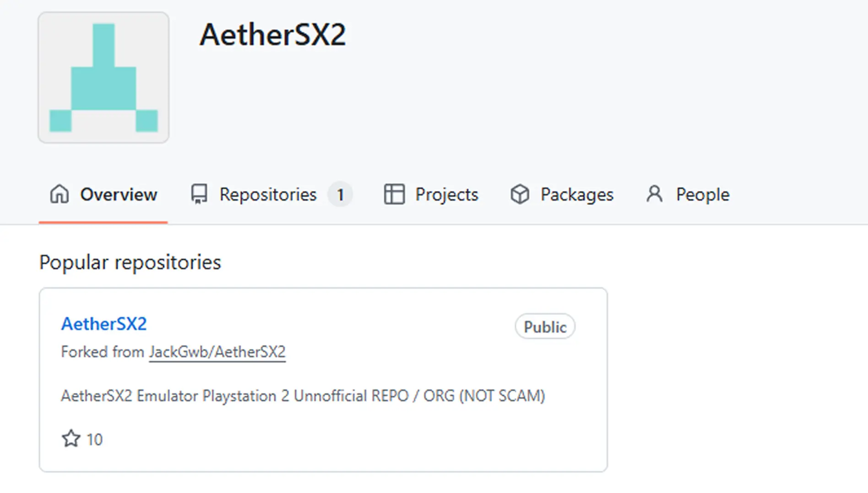
Task: Open the JackGwb/AetherSX2 fork source link
Action: click(217, 352)
